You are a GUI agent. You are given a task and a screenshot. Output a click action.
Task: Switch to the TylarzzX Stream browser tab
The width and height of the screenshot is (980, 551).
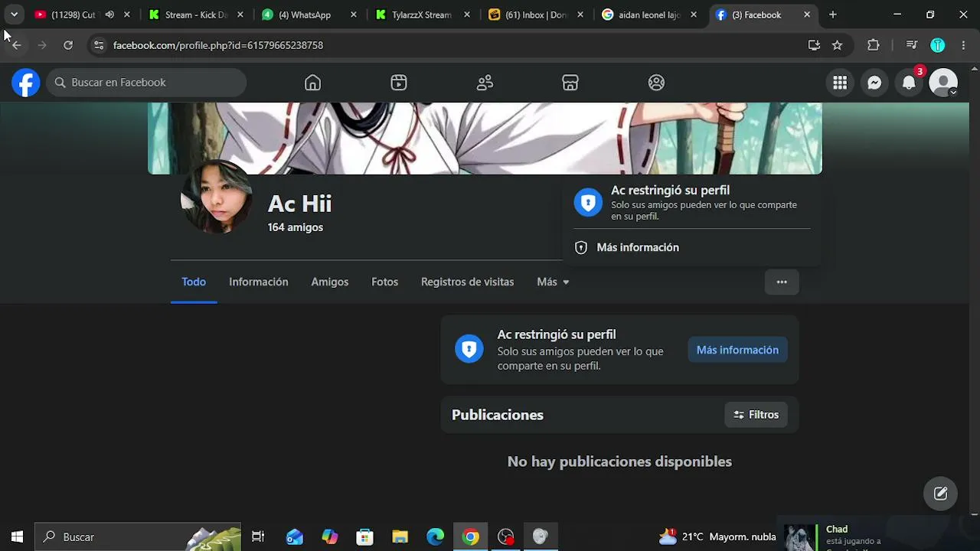(423, 15)
